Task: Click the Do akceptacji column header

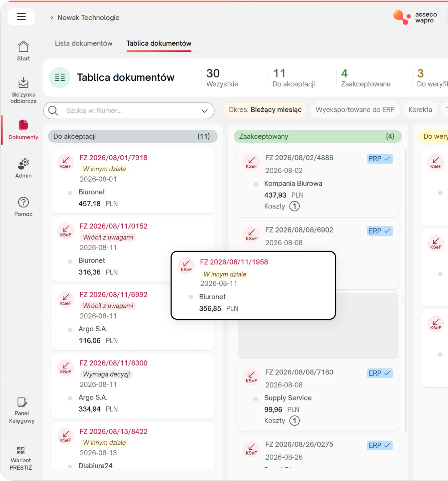Action: click(x=133, y=136)
